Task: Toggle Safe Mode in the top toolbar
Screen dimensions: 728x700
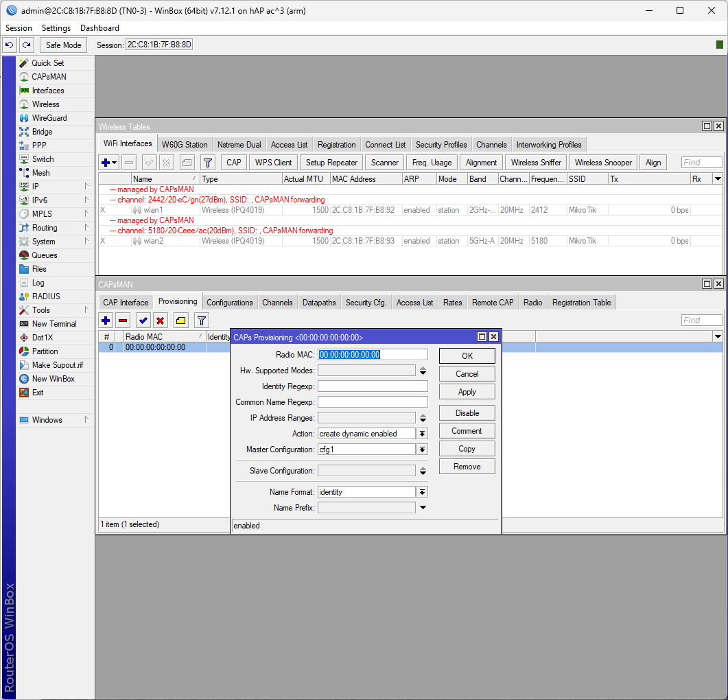Action: pos(63,45)
